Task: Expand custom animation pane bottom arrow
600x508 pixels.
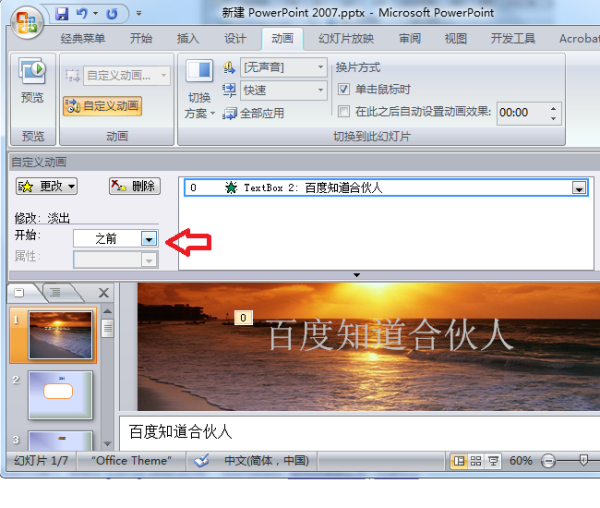Action: [357, 275]
